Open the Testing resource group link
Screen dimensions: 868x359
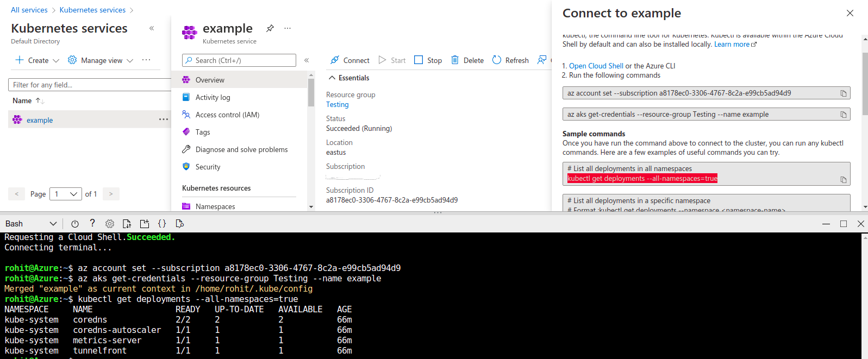[338, 104]
